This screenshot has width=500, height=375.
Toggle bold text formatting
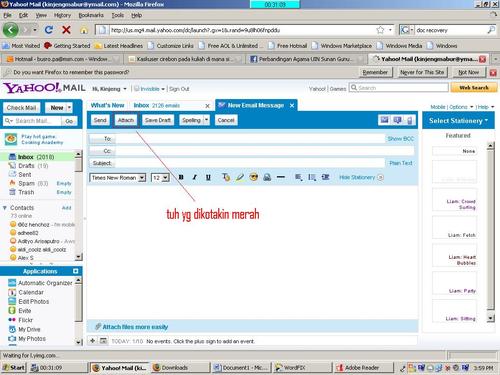[181, 177]
